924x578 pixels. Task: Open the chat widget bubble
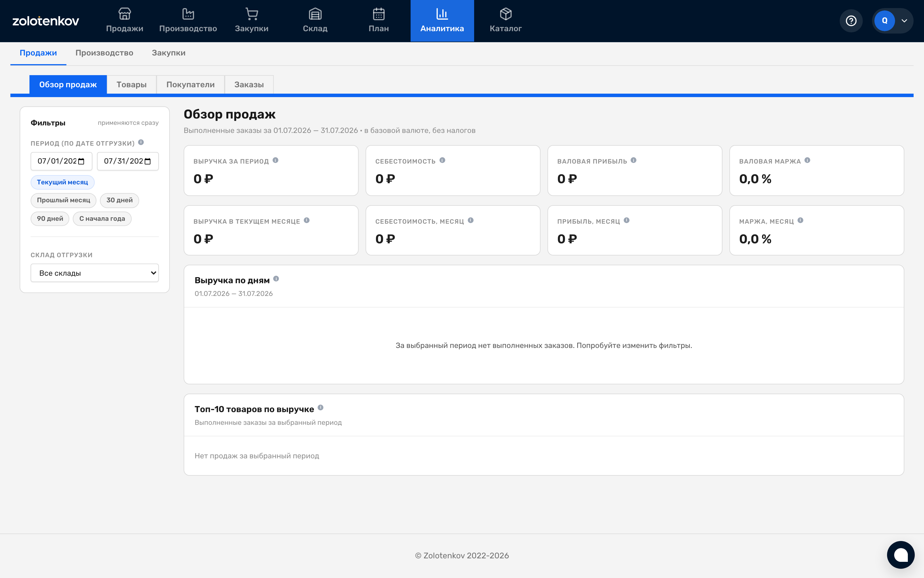[901, 555]
